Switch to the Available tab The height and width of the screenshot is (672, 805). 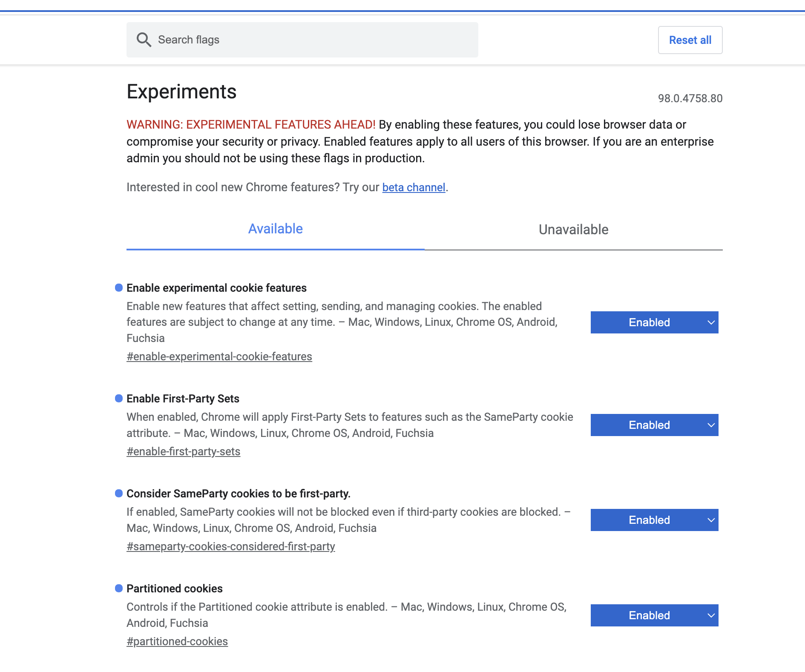point(275,229)
